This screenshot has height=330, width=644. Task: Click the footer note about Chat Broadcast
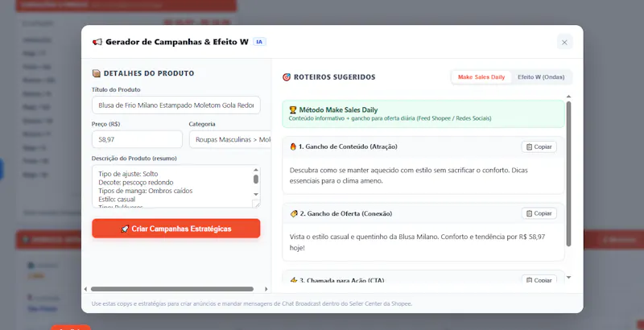point(252,303)
